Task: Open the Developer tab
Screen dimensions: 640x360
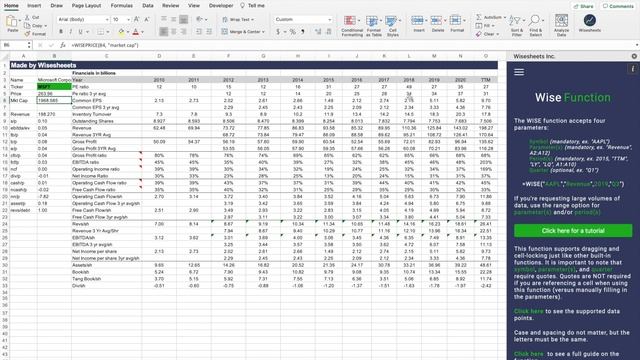Action: point(221,6)
